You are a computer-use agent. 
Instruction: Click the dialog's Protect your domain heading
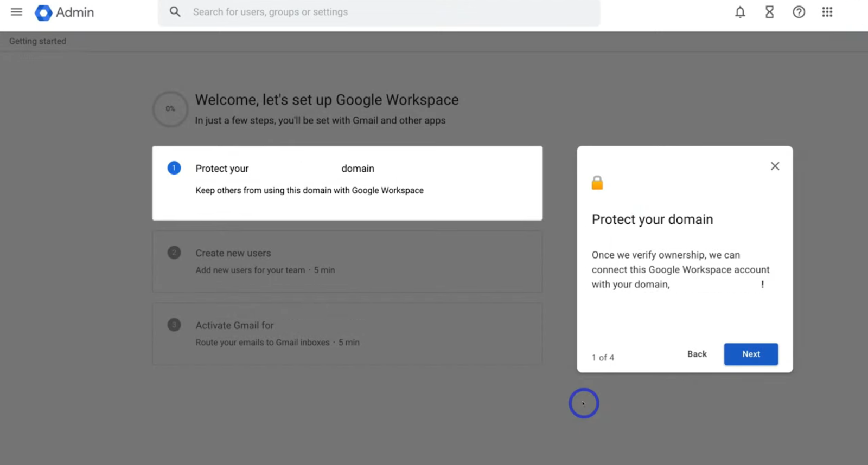point(652,219)
